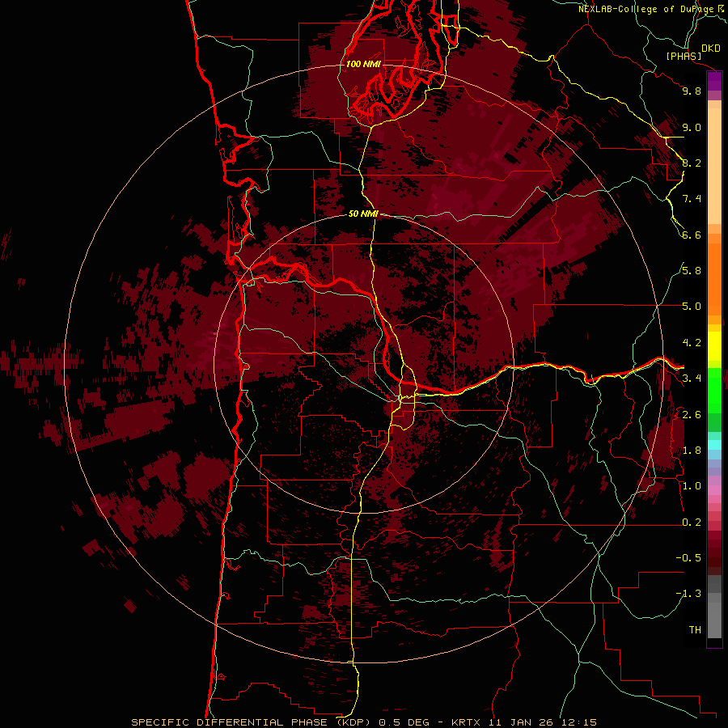Viewport: 728px width, 728px height.
Task: Click the 9.0 value on the color scale
Action: (x=692, y=127)
